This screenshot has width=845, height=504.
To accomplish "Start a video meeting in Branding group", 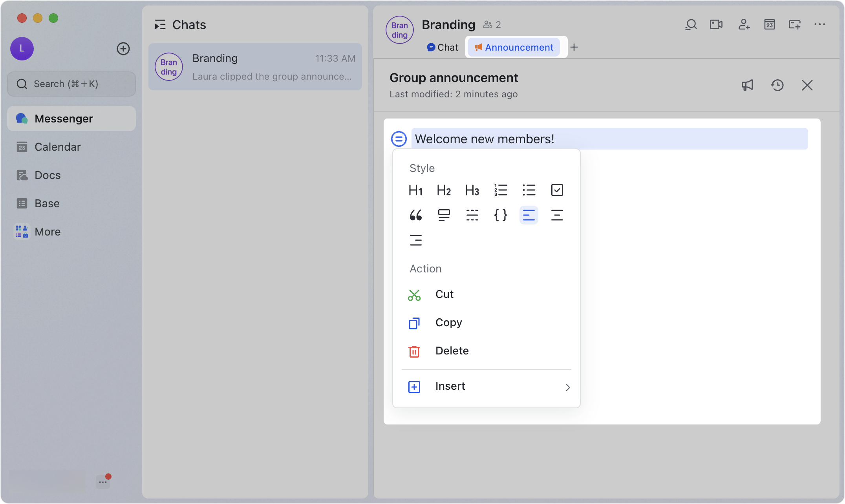I will tap(716, 24).
